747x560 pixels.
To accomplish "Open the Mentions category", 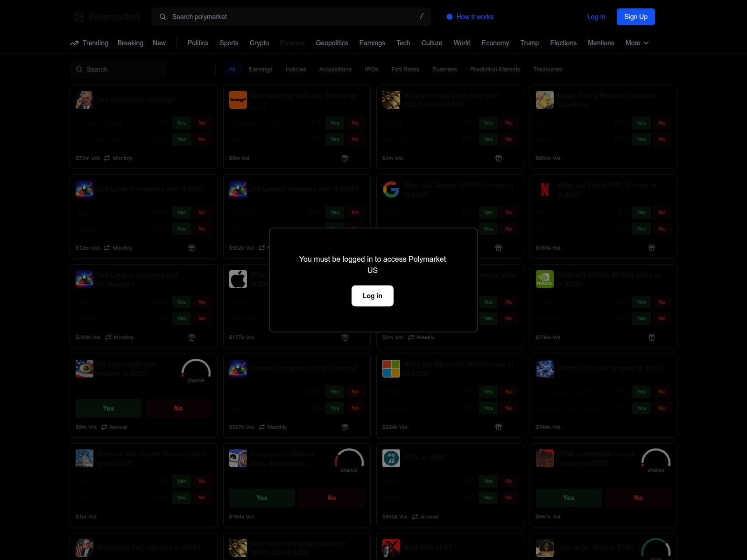I will click(x=601, y=43).
